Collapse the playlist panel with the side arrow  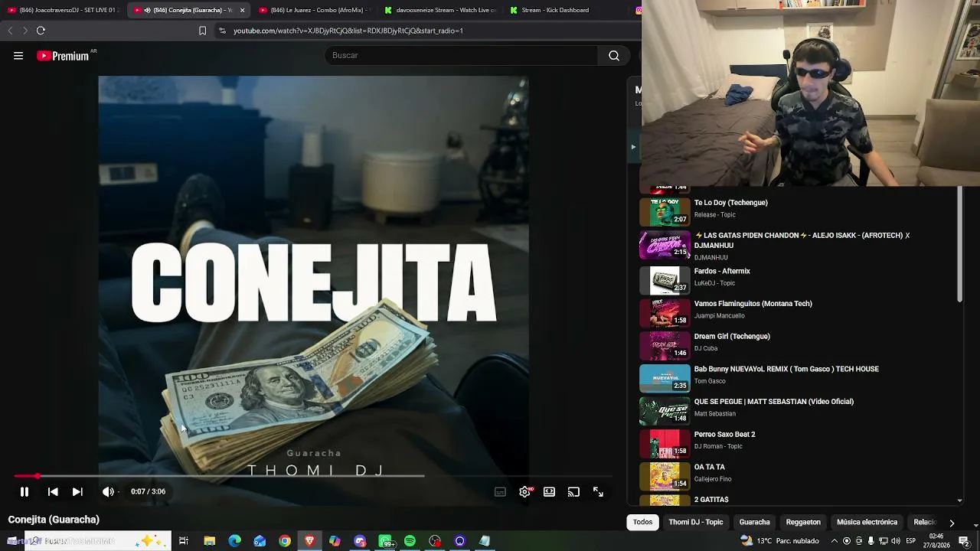coord(633,146)
